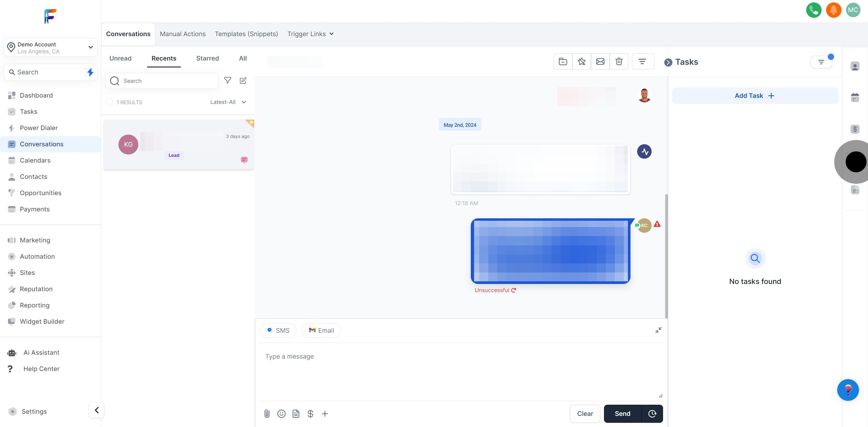The image size is (868, 427).
Task: Open the emoji picker icon
Action: (281, 413)
